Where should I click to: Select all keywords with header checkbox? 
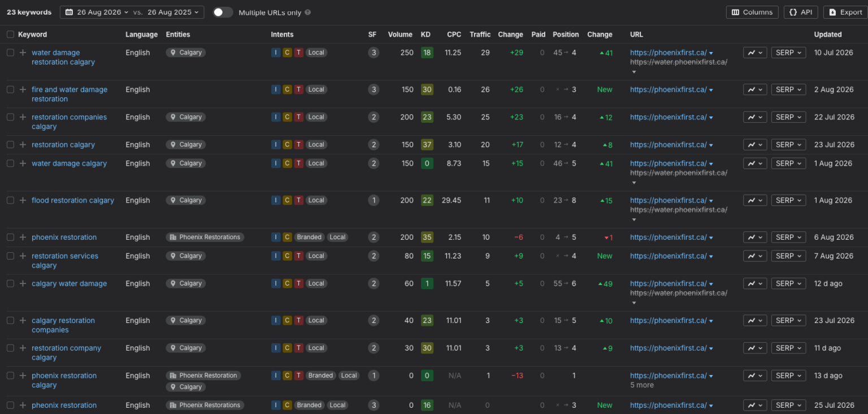(10, 34)
